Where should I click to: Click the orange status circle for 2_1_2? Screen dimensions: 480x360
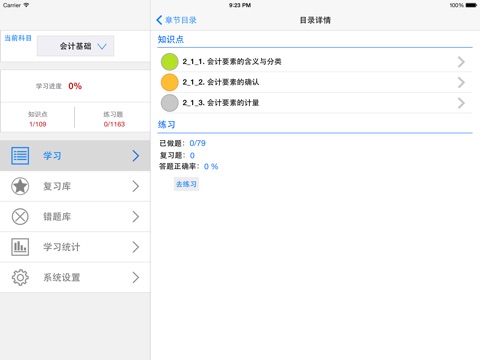click(x=170, y=82)
